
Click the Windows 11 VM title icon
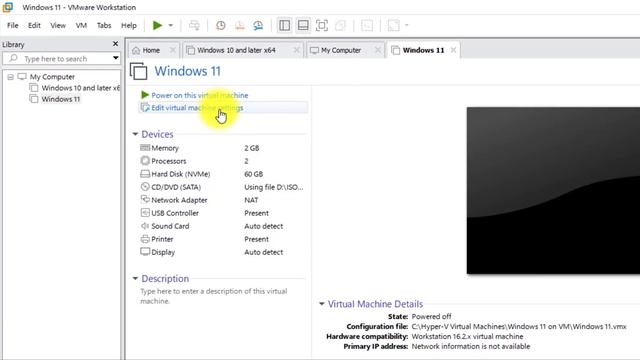[139, 71]
